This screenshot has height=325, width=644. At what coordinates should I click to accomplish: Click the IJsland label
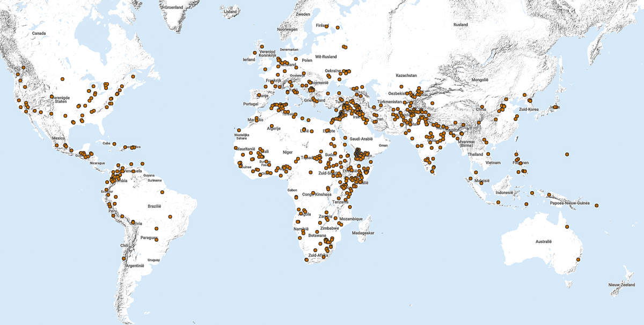click(230, 11)
